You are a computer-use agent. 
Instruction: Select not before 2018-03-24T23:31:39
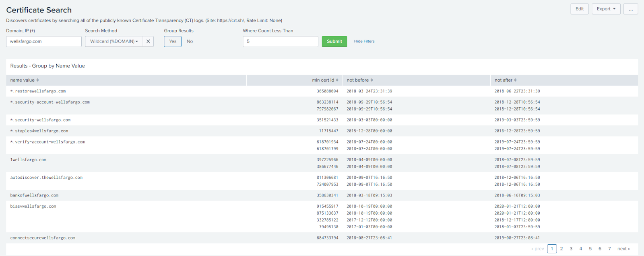[x=369, y=91]
